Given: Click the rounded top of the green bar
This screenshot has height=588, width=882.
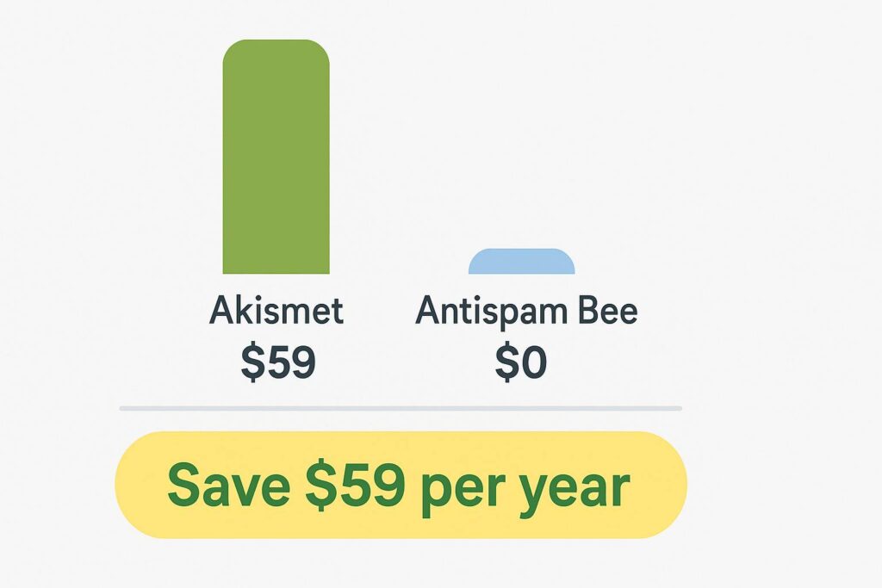Looking at the screenshot, I should [x=276, y=48].
